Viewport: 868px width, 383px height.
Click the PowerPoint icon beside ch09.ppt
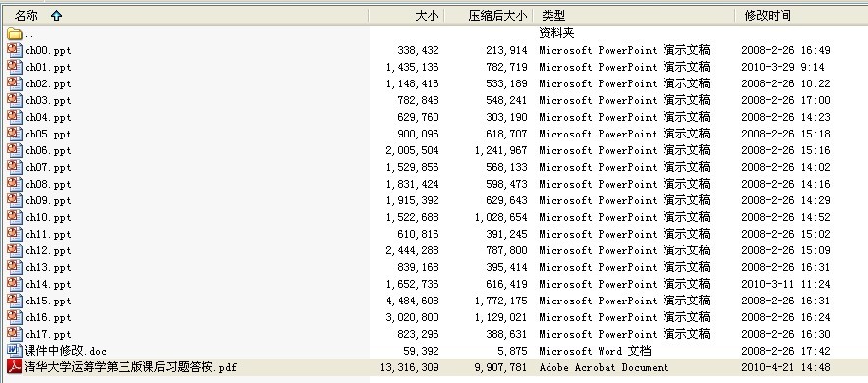(x=15, y=199)
